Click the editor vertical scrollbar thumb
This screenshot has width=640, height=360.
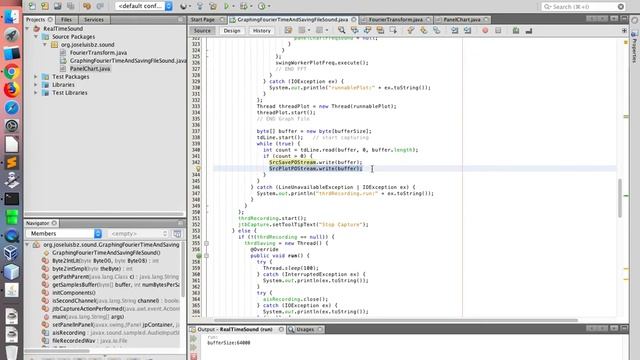pos(620,198)
